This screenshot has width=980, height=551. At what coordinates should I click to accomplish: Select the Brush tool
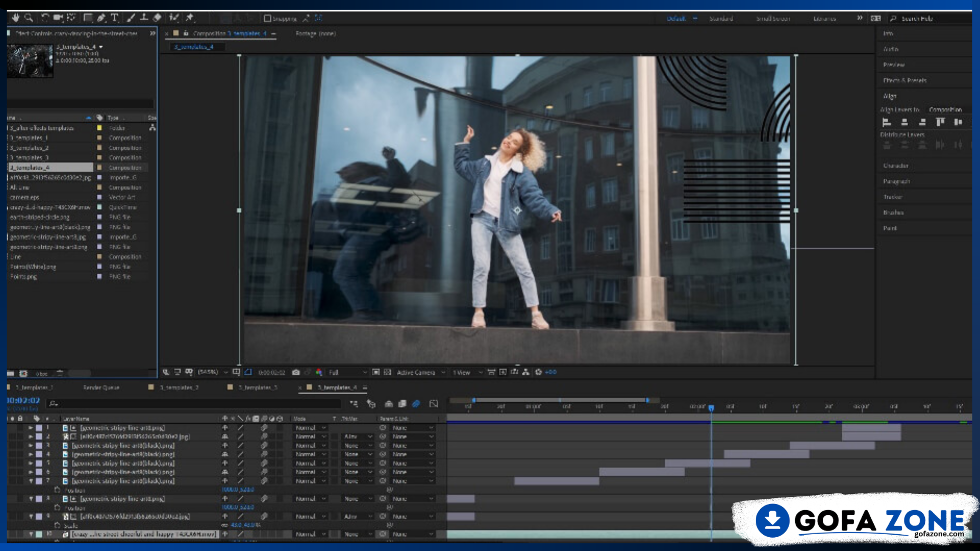[131, 18]
